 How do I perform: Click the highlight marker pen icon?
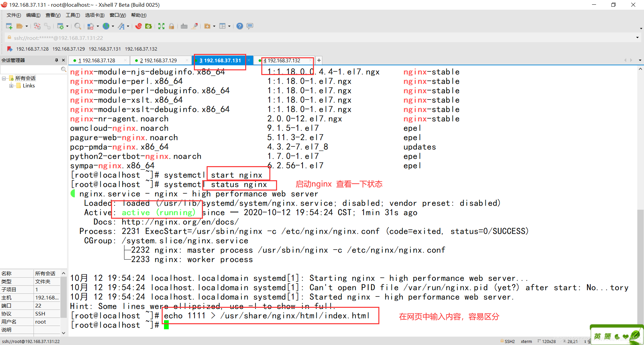(195, 26)
